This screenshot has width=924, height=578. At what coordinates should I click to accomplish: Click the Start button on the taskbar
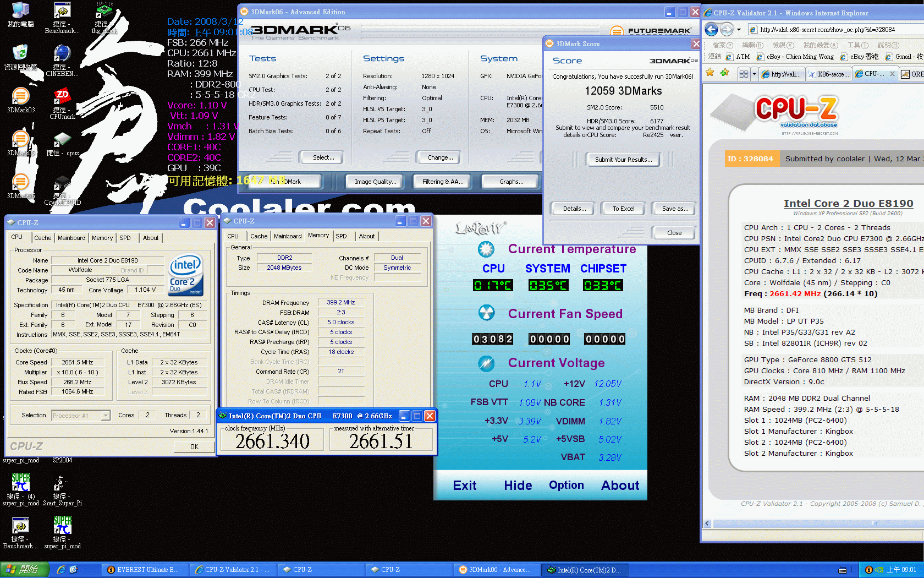pyautogui.click(x=25, y=570)
